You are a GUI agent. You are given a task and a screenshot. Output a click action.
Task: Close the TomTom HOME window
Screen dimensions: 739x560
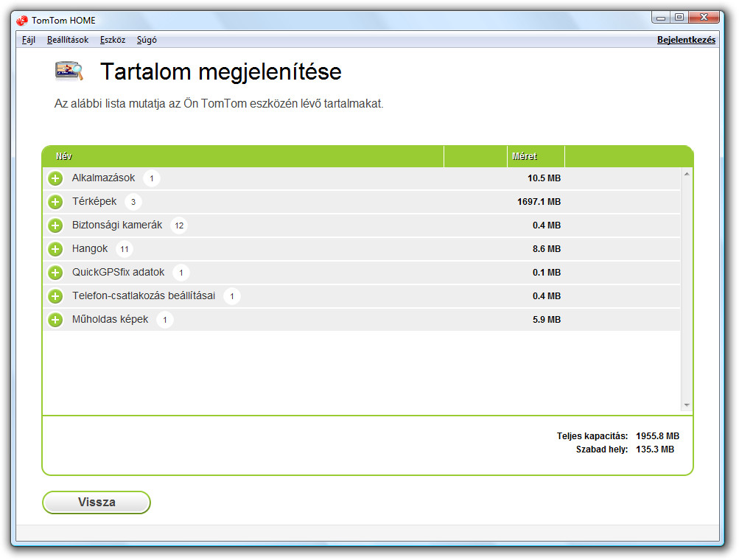click(x=704, y=18)
